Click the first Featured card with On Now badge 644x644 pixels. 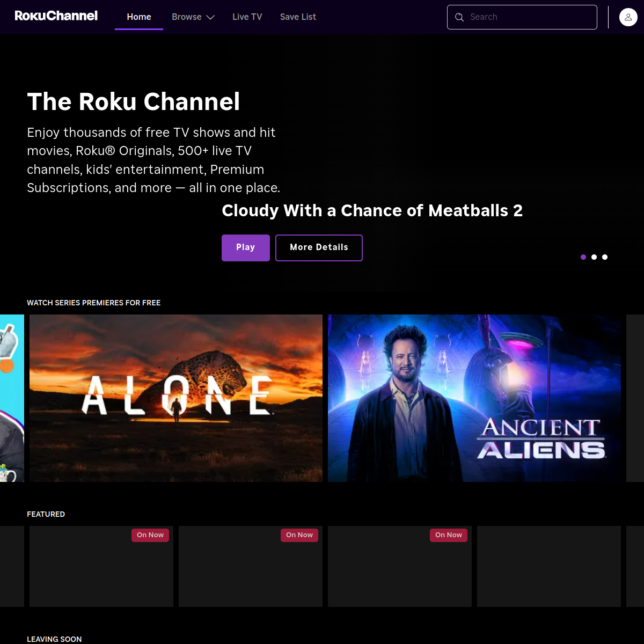pyautogui.click(x=101, y=566)
